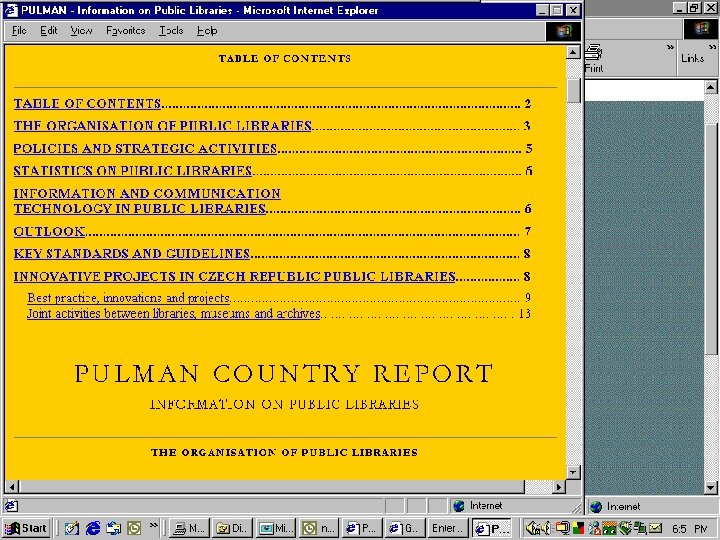Click the status bar page icon
The image size is (720, 540).
click(x=11, y=506)
